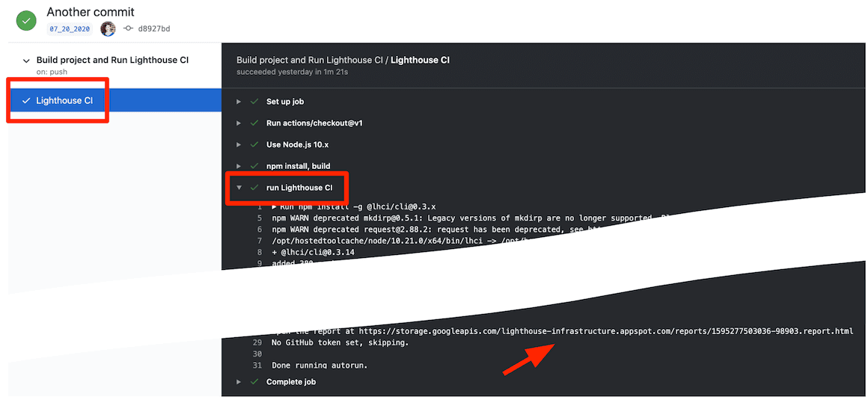The width and height of the screenshot is (868, 397).
Task: Collapse the Build project and Run Lighthouse CI workflow
Action: pyautogui.click(x=27, y=61)
